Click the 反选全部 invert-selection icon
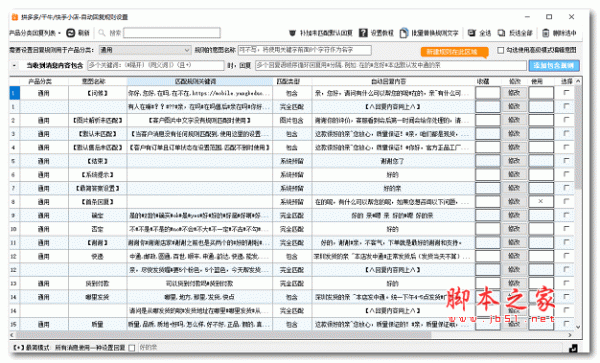 (501, 33)
